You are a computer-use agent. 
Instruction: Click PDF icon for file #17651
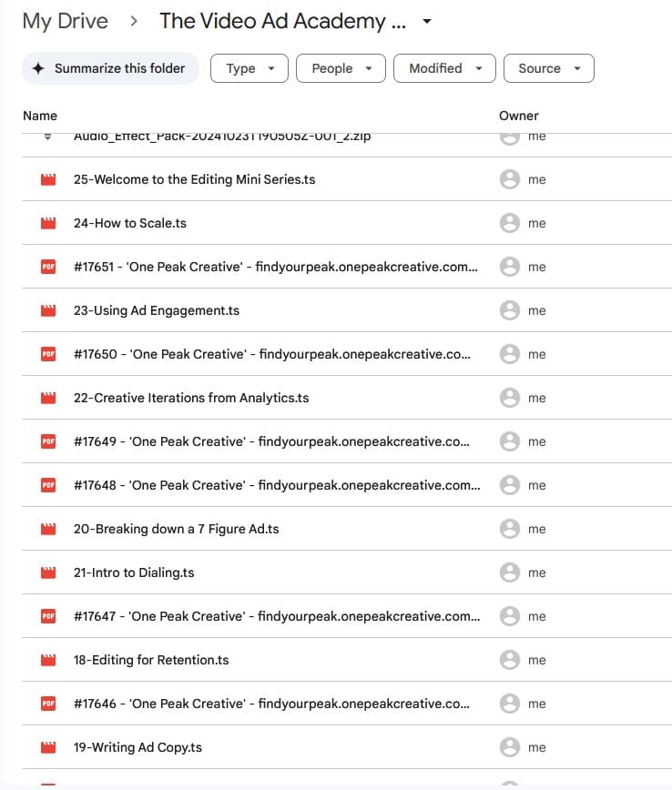click(x=48, y=267)
